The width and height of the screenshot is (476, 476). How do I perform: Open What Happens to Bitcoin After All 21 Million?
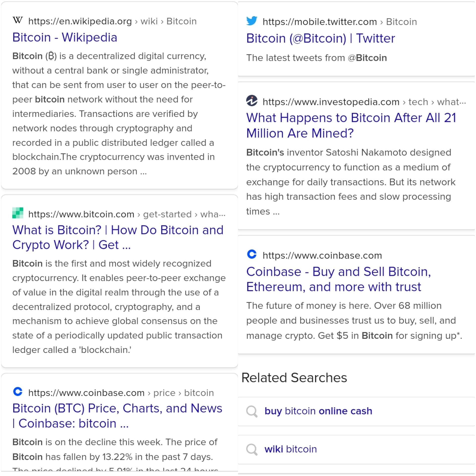point(351,125)
